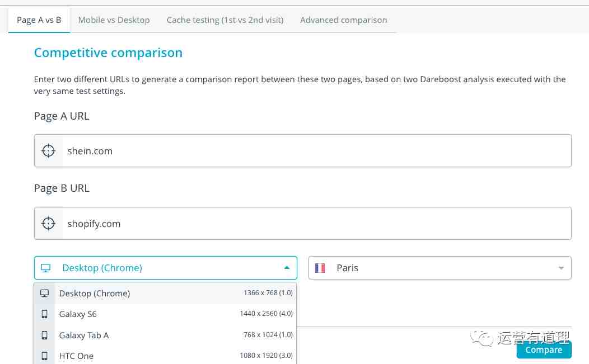Select the Galaxy S6 device option

[165, 314]
